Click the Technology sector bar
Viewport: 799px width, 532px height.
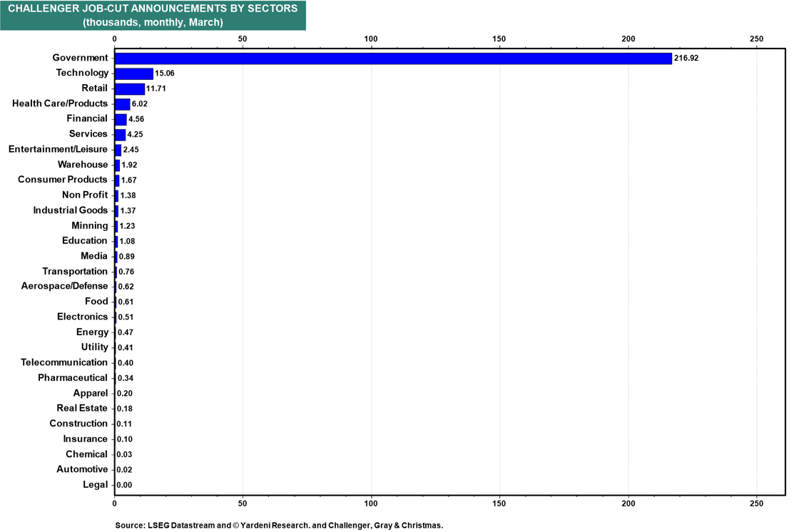coord(133,73)
